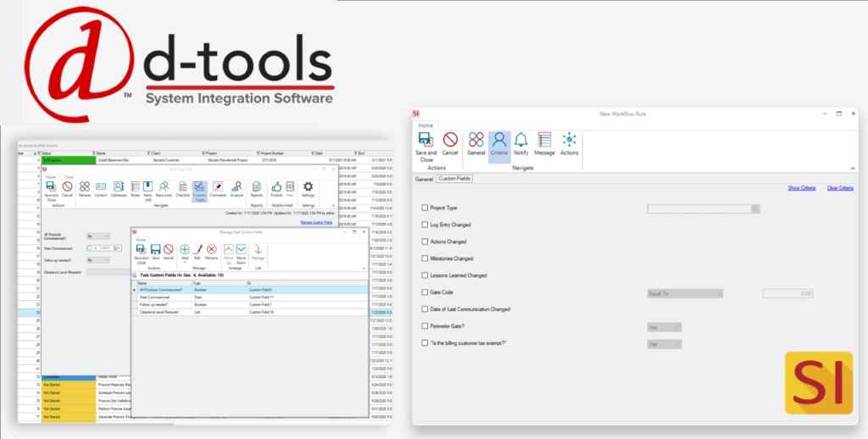The width and height of the screenshot is (868, 439).
Task: Select All Products Commissioned? row in fields list
Action: [250, 290]
